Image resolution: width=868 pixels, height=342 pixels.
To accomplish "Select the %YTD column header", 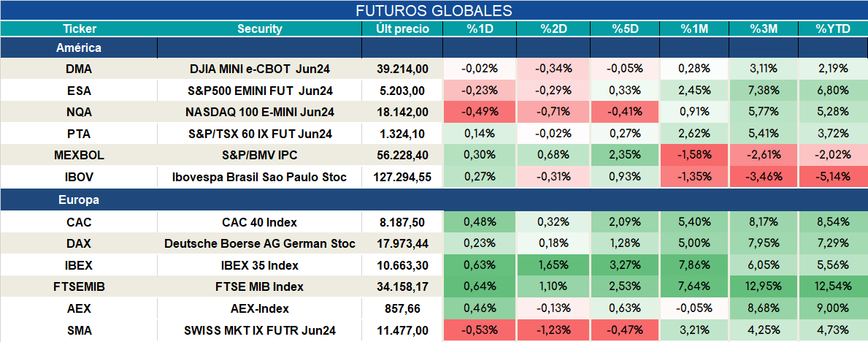I will (833, 29).
